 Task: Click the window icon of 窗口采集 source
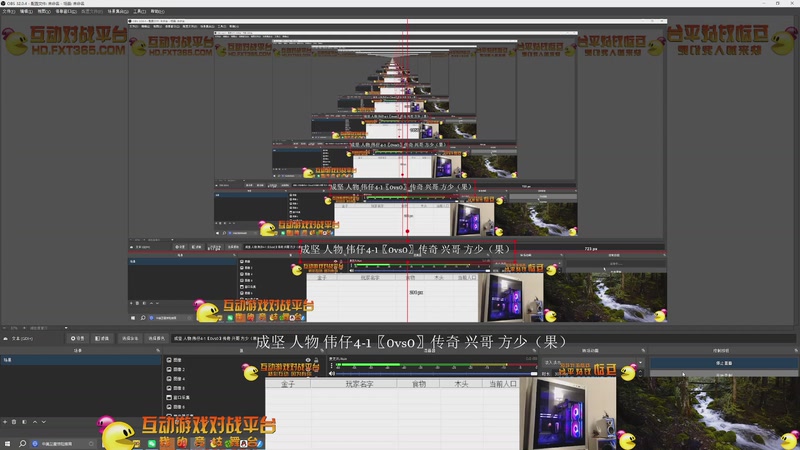pyautogui.click(x=169, y=397)
